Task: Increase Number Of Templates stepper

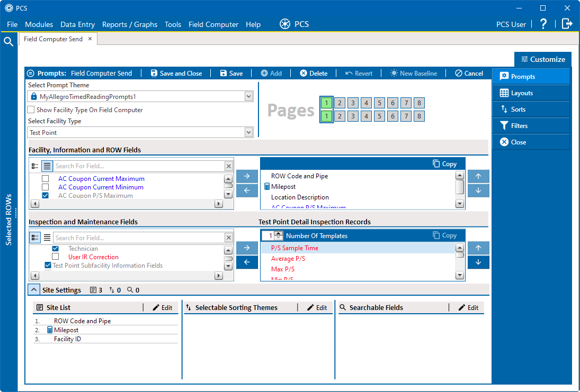Action: [x=279, y=233]
